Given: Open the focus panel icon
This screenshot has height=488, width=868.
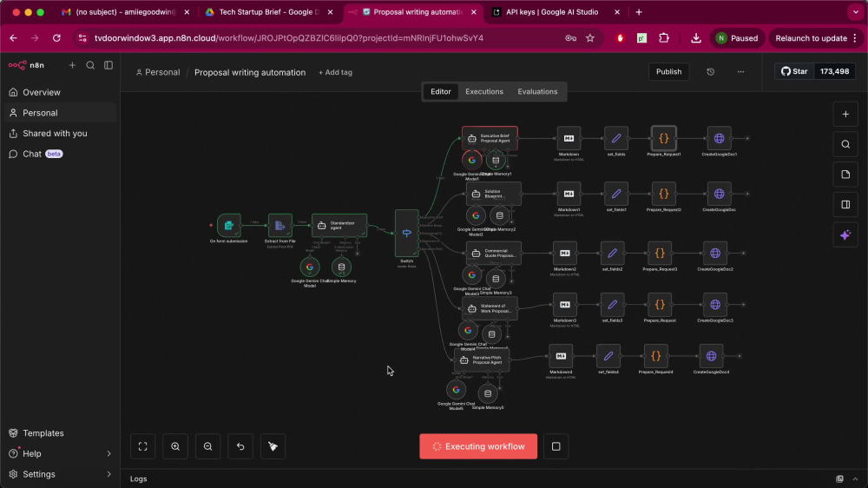Looking at the screenshot, I should [845, 205].
